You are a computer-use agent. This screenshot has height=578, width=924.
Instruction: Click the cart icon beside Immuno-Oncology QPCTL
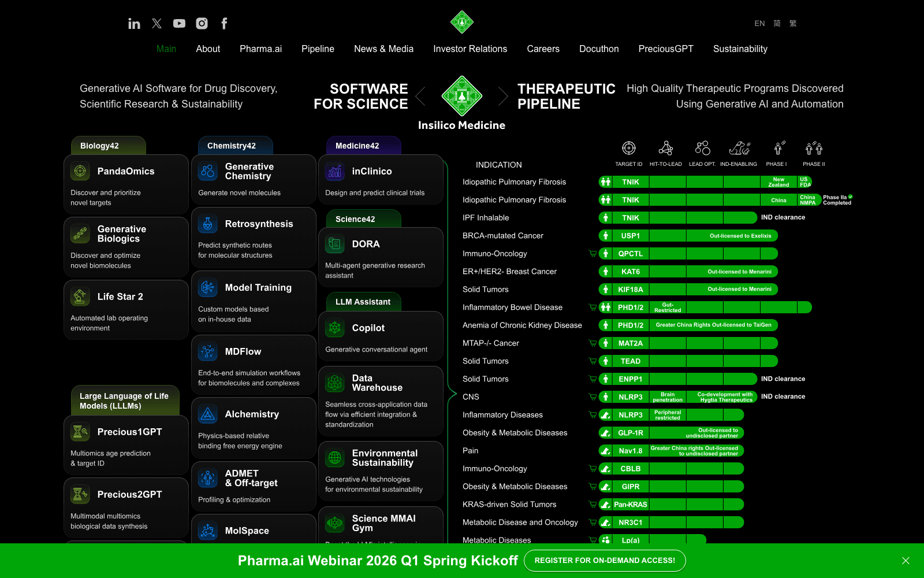pyautogui.click(x=593, y=253)
